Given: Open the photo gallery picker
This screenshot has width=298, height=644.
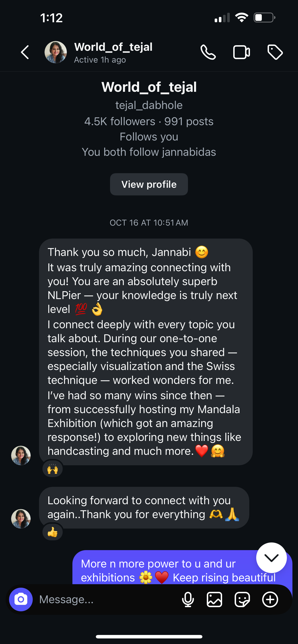Looking at the screenshot, I should point(214,599).
